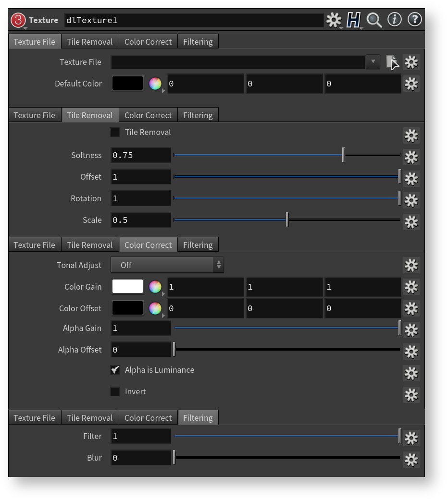Open the help question mark icon
The image size is (448, 500).
point(414,20)
